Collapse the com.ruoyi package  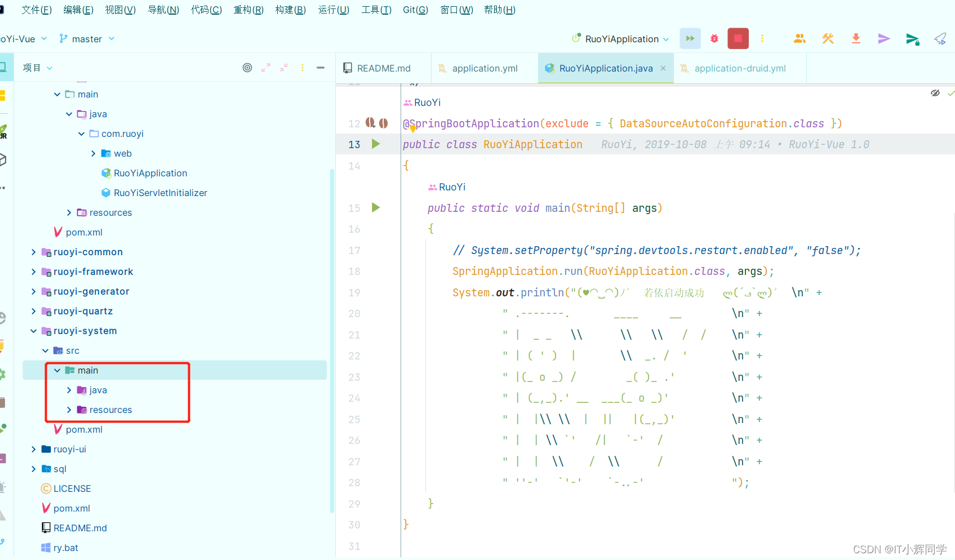pos(81,134)
